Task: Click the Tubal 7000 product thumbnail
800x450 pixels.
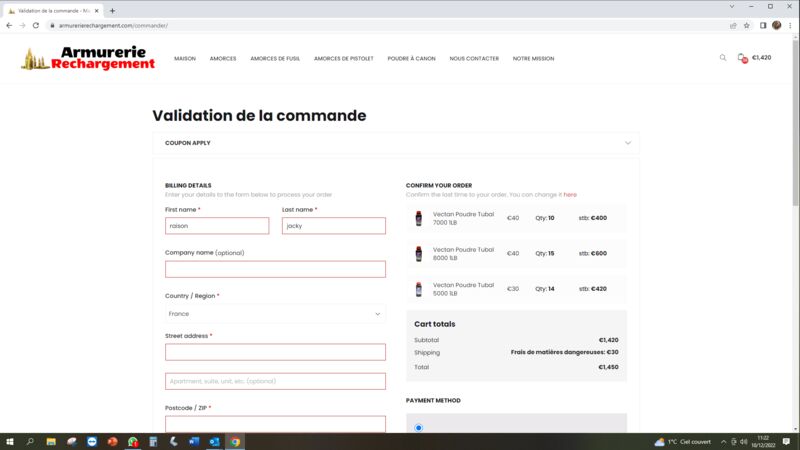Action: tap(419, 218)
